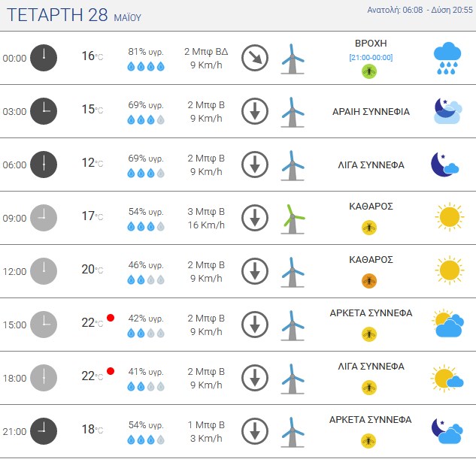Click the yellow mosquito icon at 21:00

(368, 441)
